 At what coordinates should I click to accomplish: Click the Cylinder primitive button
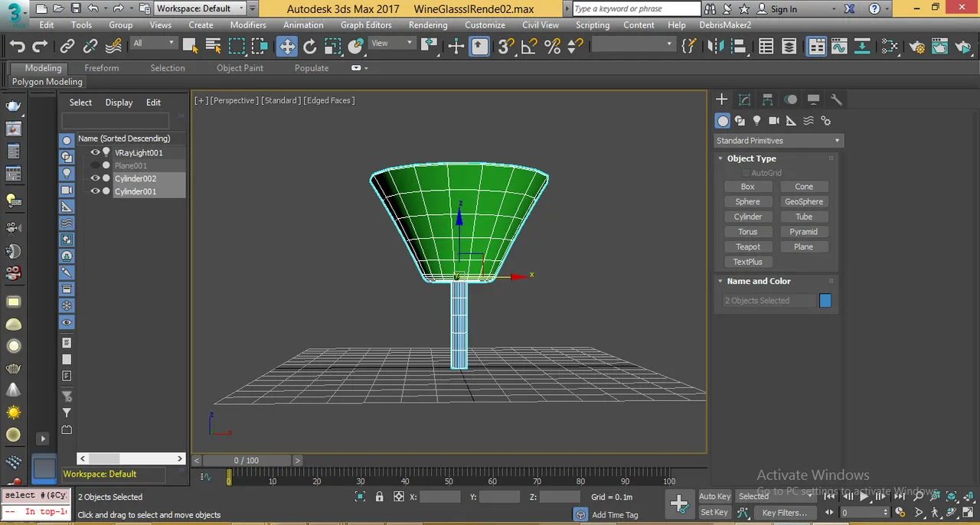[x=748, y=217]
